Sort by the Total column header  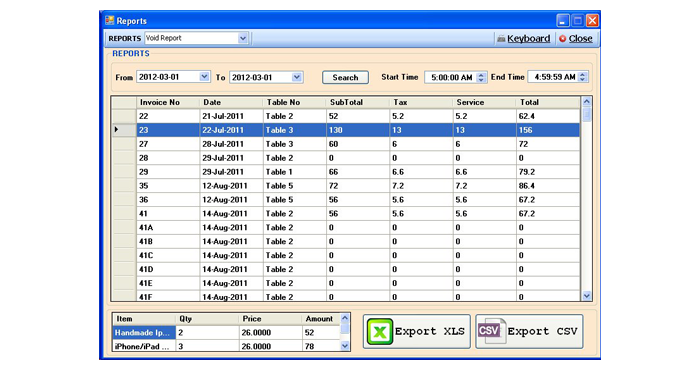click(x=548, y=102)
